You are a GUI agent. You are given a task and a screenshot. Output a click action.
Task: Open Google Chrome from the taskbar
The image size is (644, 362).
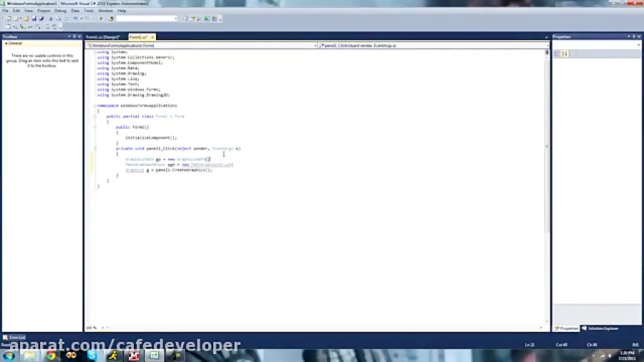coord(51,356)
